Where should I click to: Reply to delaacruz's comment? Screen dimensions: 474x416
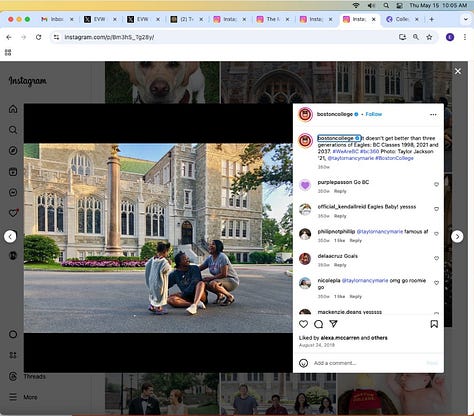coord(340,265)
